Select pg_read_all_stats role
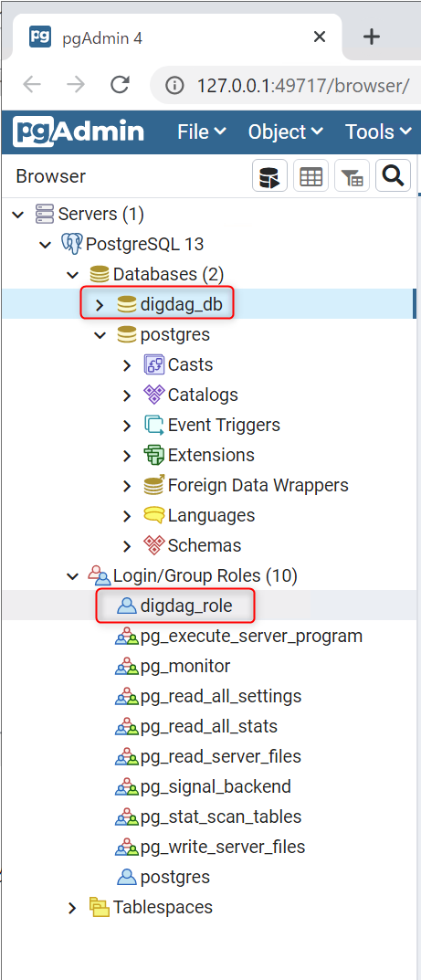Image resolution: width=421 pixels, height=980 pixels. coord(209,726)
